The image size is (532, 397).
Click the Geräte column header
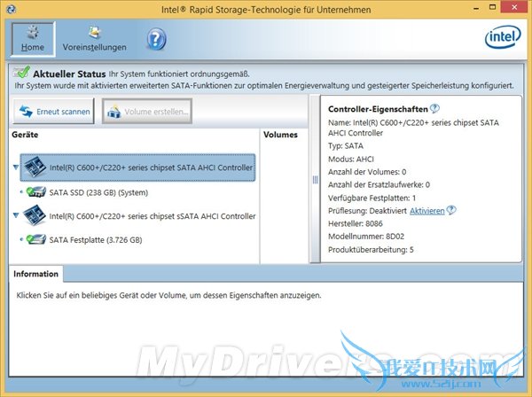click(x=25, y=135)
